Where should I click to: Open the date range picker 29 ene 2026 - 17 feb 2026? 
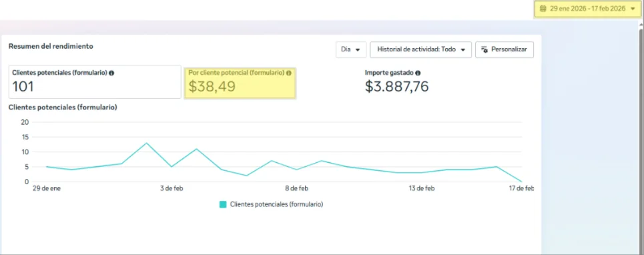coord(587,9)
